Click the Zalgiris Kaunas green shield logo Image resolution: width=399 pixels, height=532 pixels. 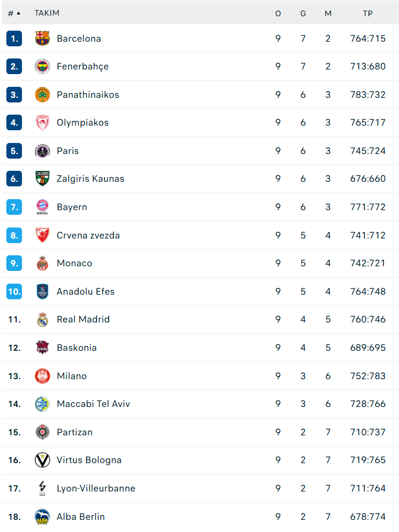coord(42,179)
